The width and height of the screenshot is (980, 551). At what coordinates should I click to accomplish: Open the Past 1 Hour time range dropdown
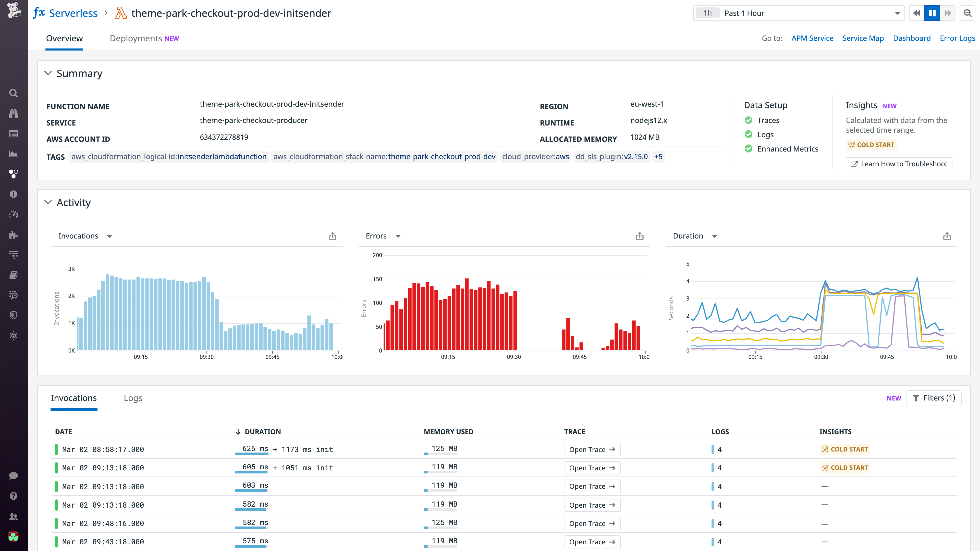(x=799, y=12)
